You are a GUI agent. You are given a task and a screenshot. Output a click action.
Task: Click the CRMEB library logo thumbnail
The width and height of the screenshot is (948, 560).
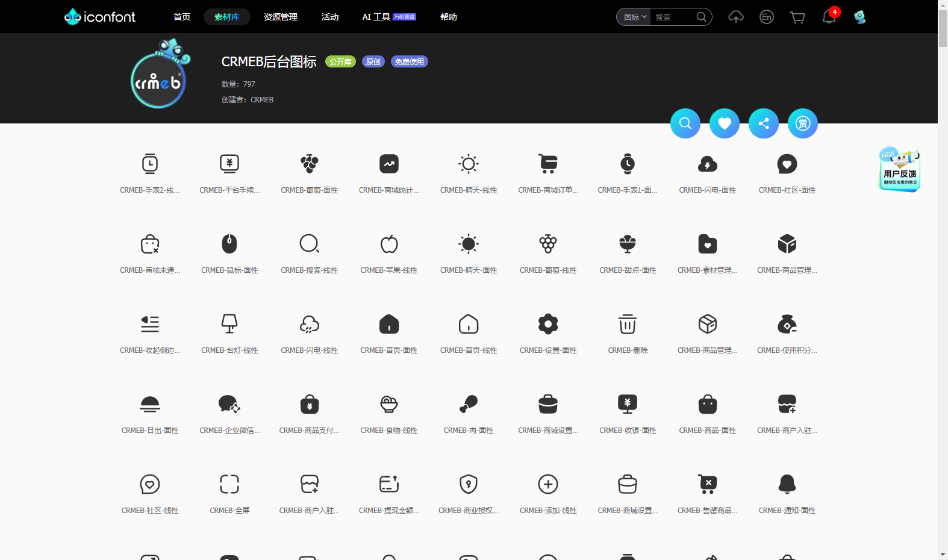160,75
